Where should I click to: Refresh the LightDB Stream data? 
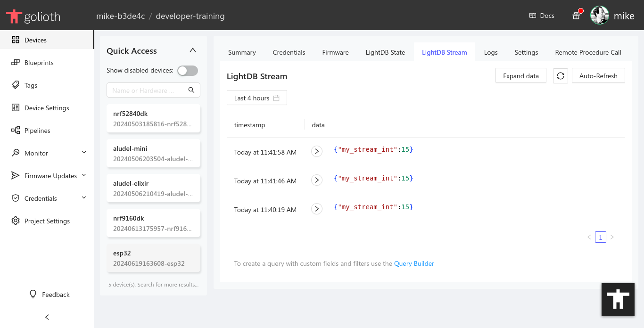tap(560, 75)
